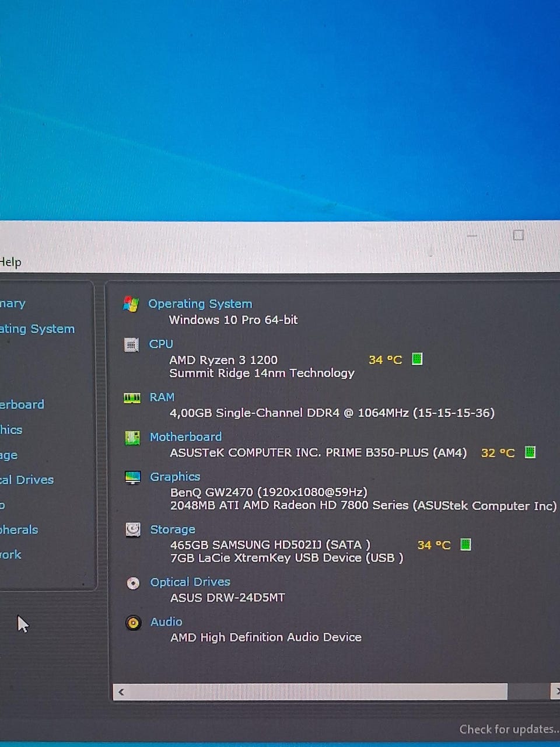Open the Storage section heading
Viewport: 560px width, 747px height.
173,529
